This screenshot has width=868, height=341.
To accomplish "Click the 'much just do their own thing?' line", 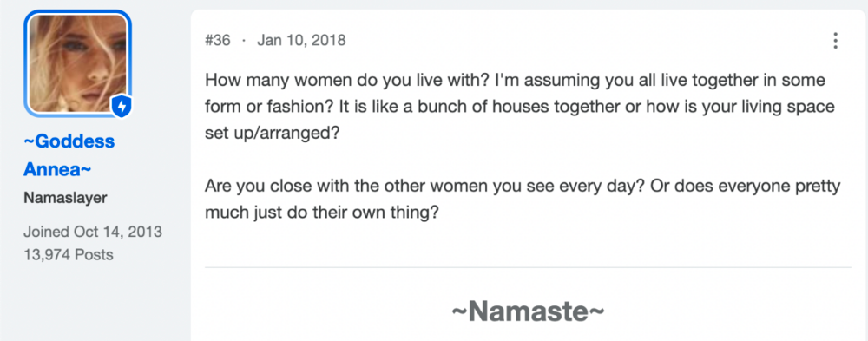I will coord(322,213).
